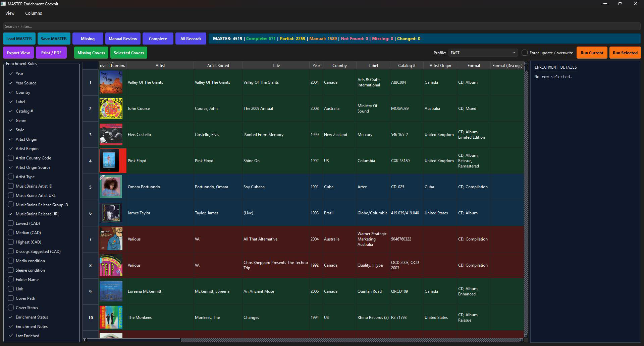Sort by the Year column header

tap(316, 66)
